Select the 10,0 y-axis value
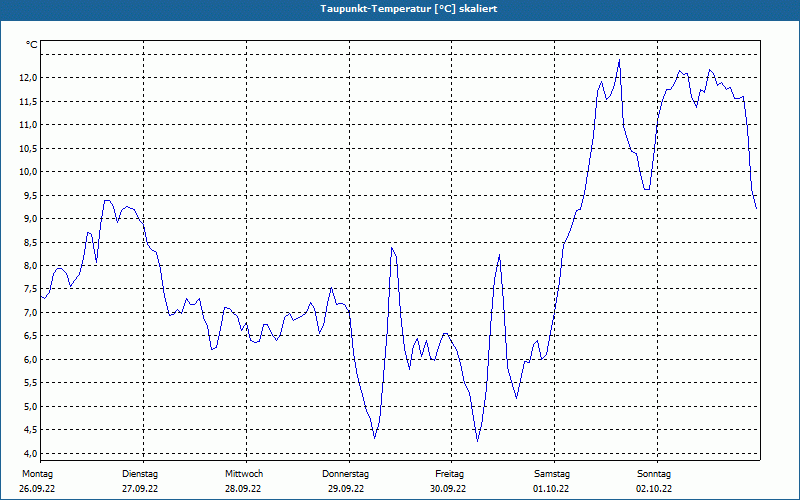 pos(28,171)
